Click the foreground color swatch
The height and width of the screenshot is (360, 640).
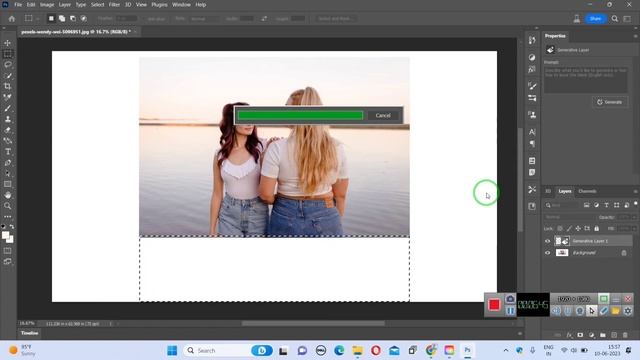pos(5,235)
